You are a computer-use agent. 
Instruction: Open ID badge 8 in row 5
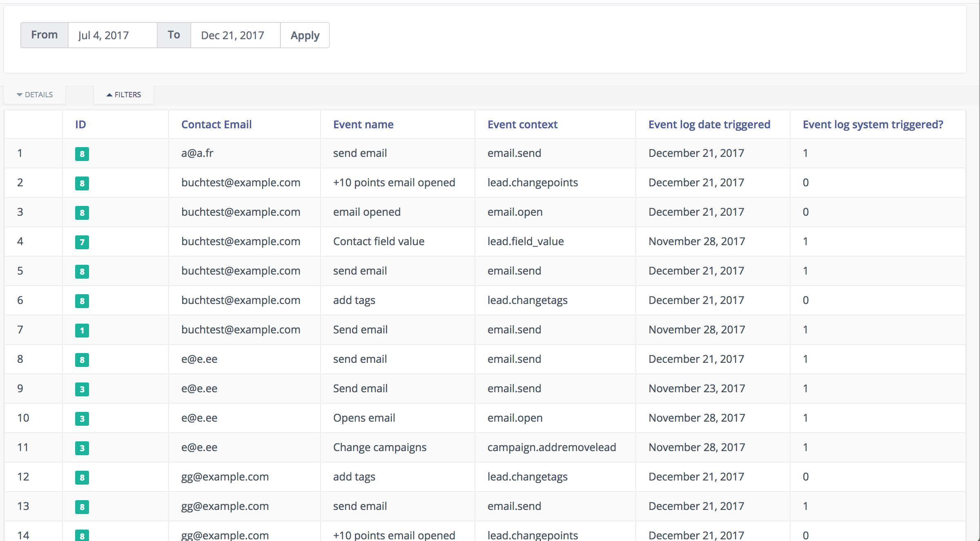pos(82,271)
